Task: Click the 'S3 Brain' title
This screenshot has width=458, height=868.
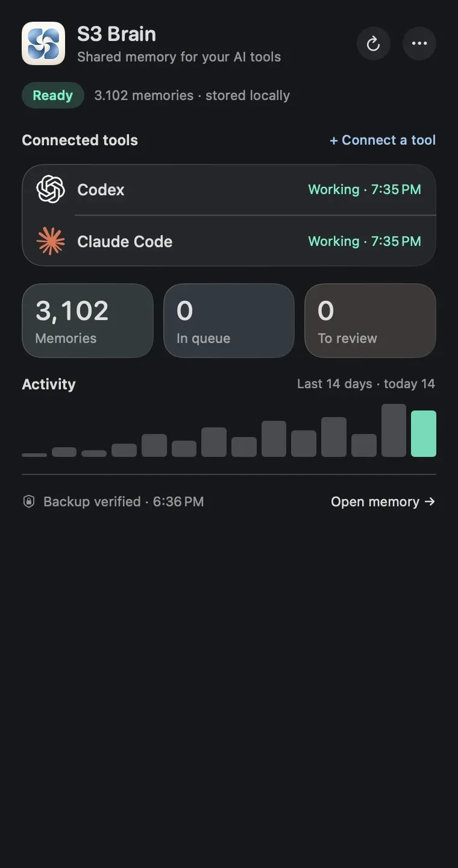Action: click(116, 34)
